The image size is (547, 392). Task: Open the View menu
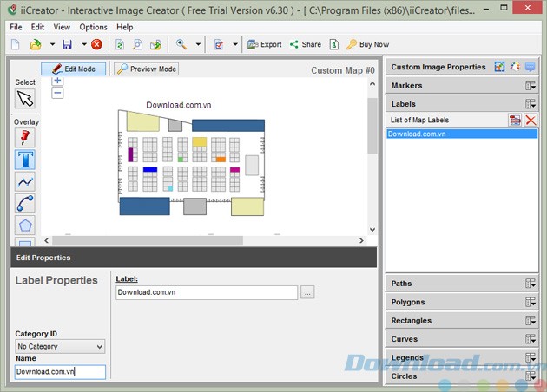point(62,27)
